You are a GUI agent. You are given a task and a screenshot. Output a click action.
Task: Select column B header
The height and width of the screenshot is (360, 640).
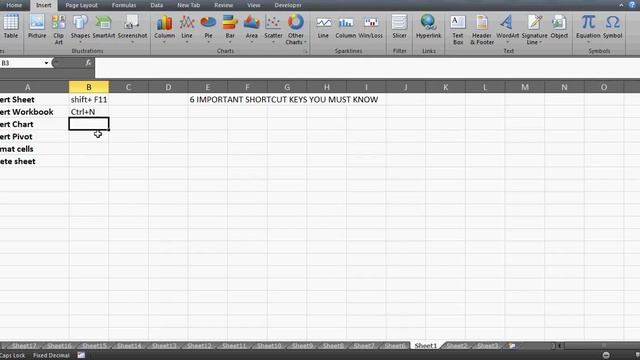click(x=89, y=87)
